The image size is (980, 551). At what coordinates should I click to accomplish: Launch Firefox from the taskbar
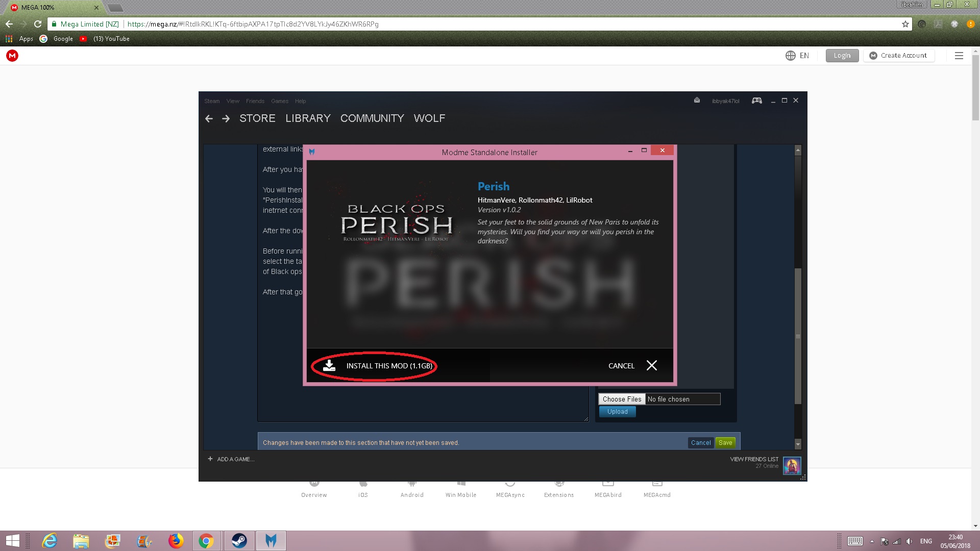pyautogui.click(x=176, y=541)
